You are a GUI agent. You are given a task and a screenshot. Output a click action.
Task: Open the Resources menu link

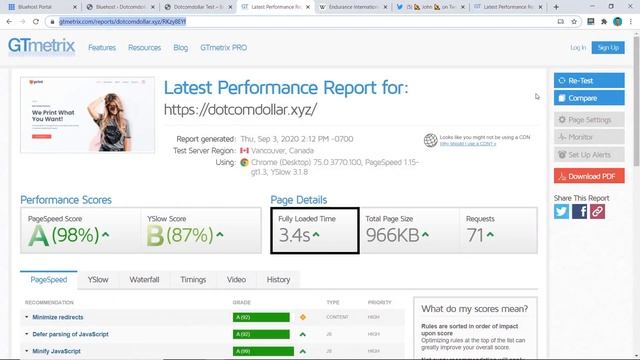144,48
